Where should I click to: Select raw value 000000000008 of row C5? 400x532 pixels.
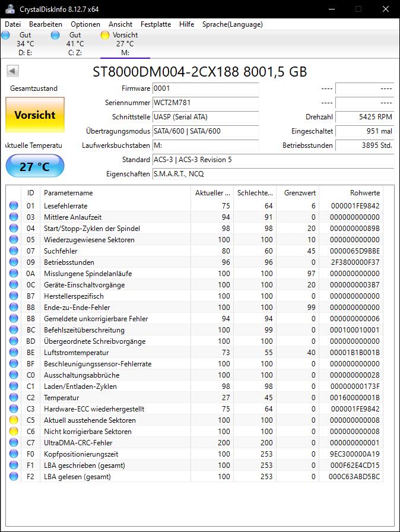coord(354,420)
